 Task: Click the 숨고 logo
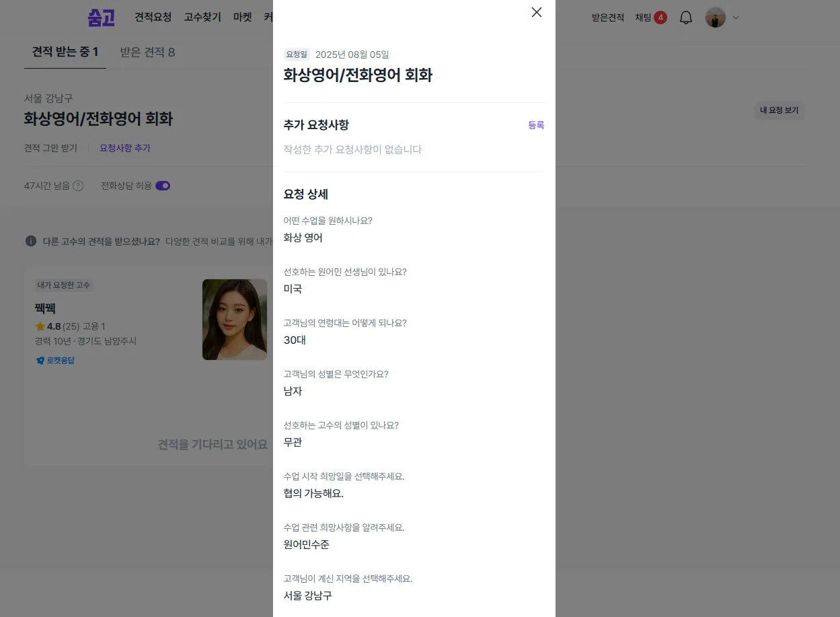pyautogui.click(x=102, y=17)
